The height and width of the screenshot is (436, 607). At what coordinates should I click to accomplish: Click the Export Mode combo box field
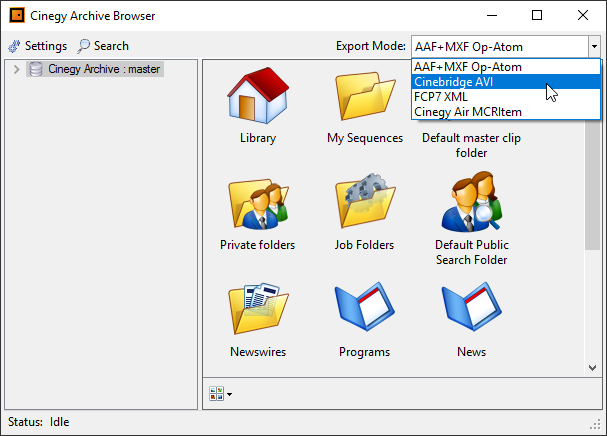(500, 47)
